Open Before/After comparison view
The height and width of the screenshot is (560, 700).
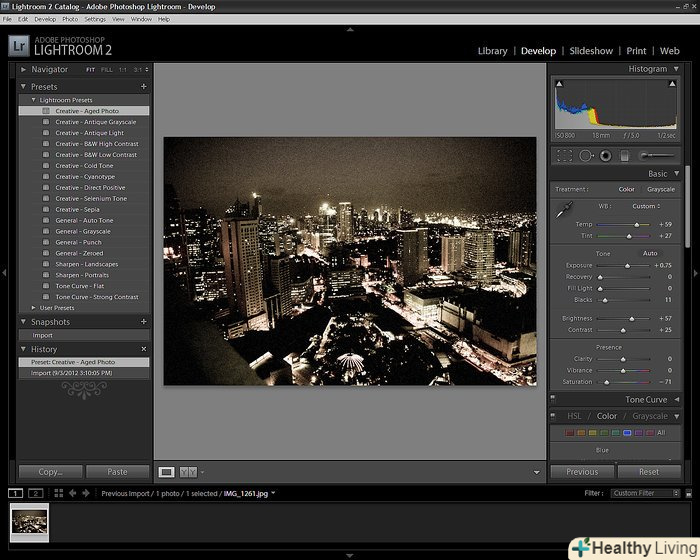tap(188, 471)
